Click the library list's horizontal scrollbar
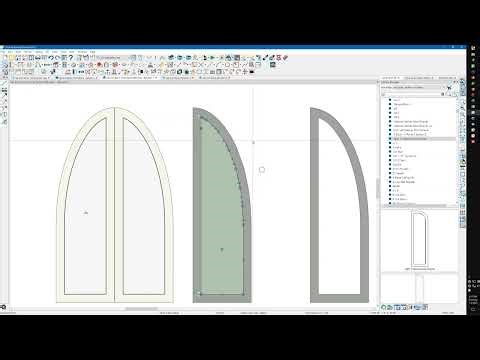480x360 pixels. [413, 206]
